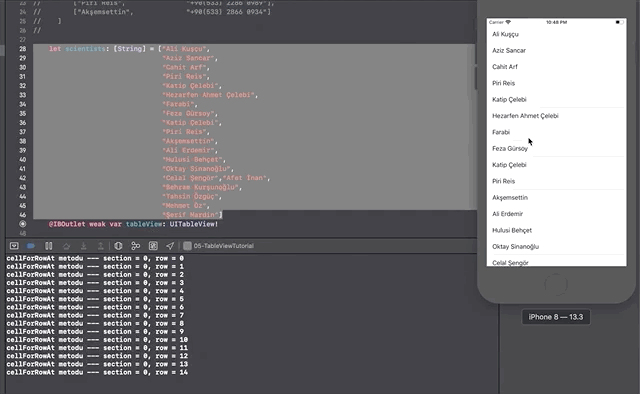Tap the Ali Erdemir row in simulator
This screenshot has width=640, height=394.
(556, 214)
